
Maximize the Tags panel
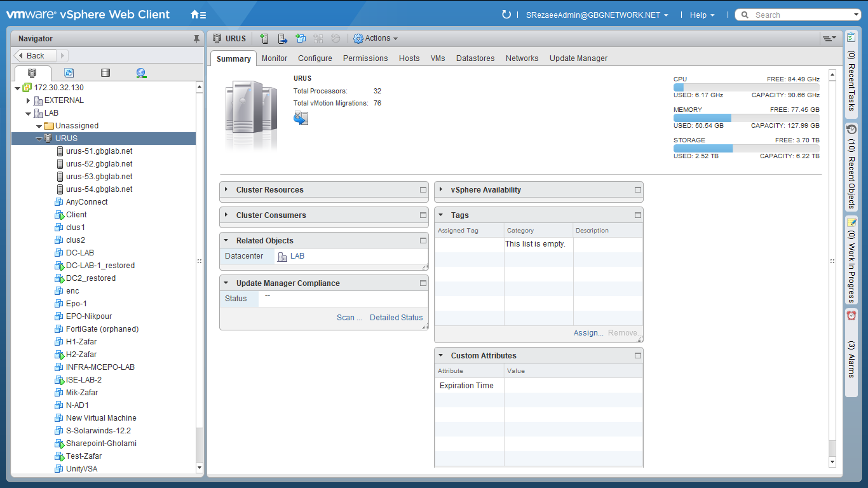point(638,215)
